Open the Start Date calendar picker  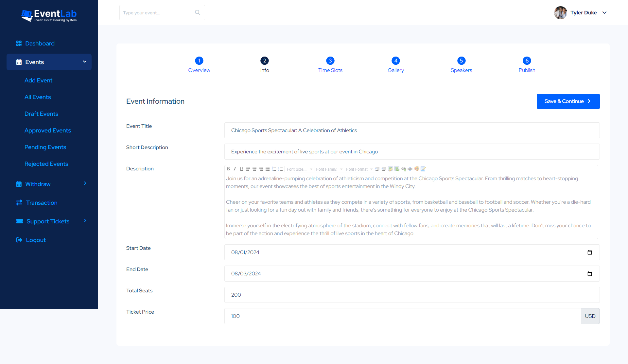click(x=589, y=252)
